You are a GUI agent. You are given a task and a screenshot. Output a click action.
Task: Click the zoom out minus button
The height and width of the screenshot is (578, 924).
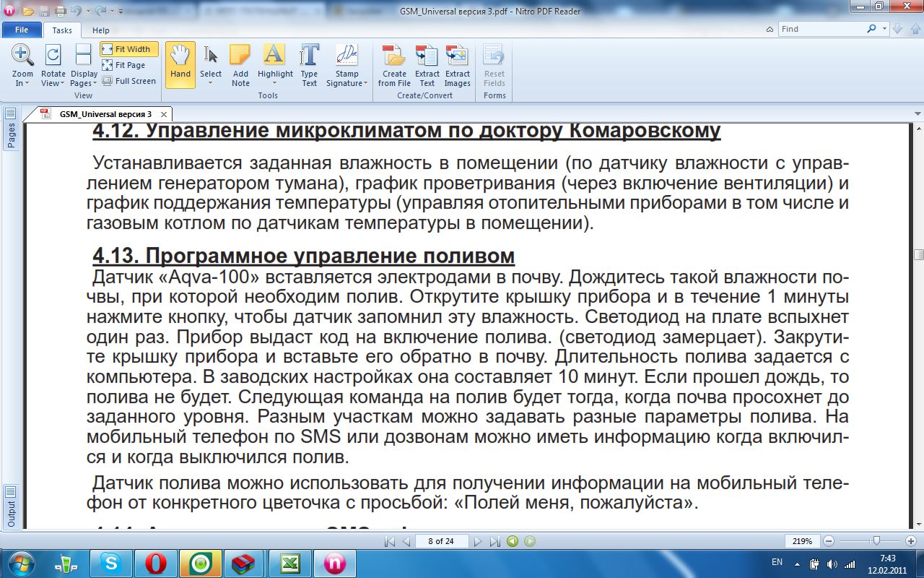tap(829, 541)
